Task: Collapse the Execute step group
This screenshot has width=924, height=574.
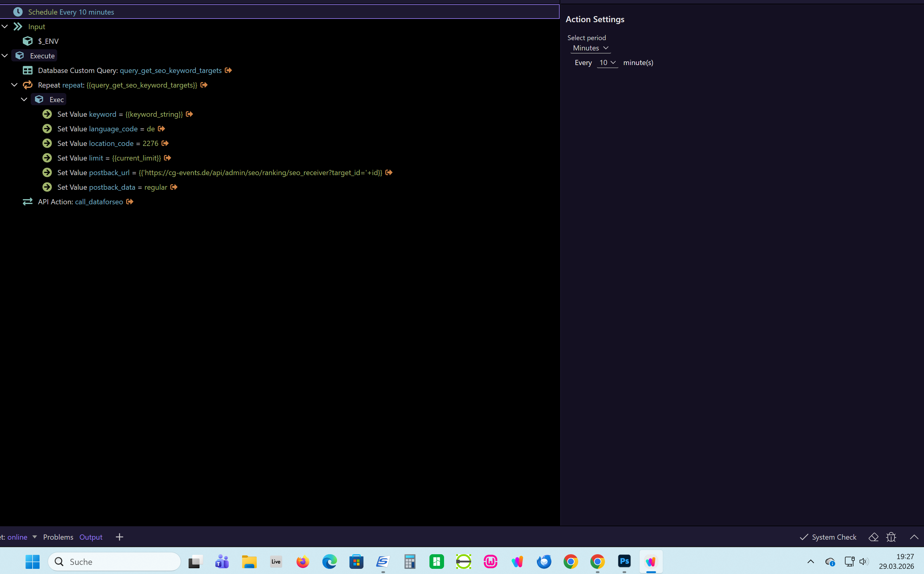Action: point(5,56)
